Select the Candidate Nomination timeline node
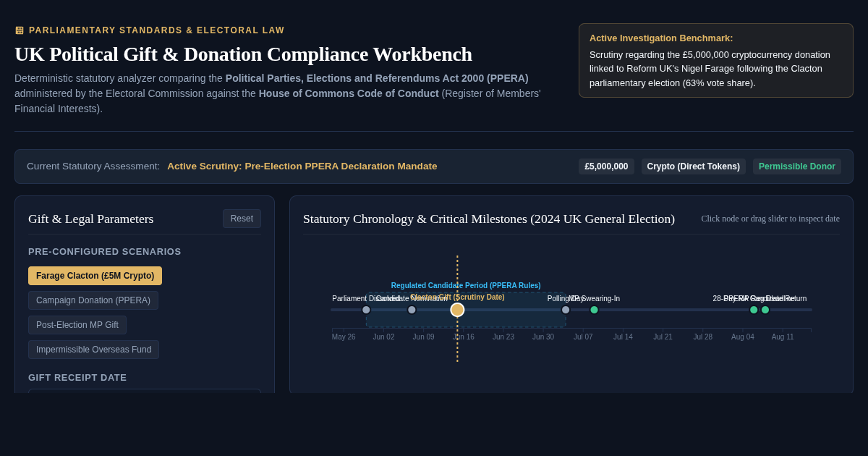This screenshot has width=868, height=456. [412, 310]
